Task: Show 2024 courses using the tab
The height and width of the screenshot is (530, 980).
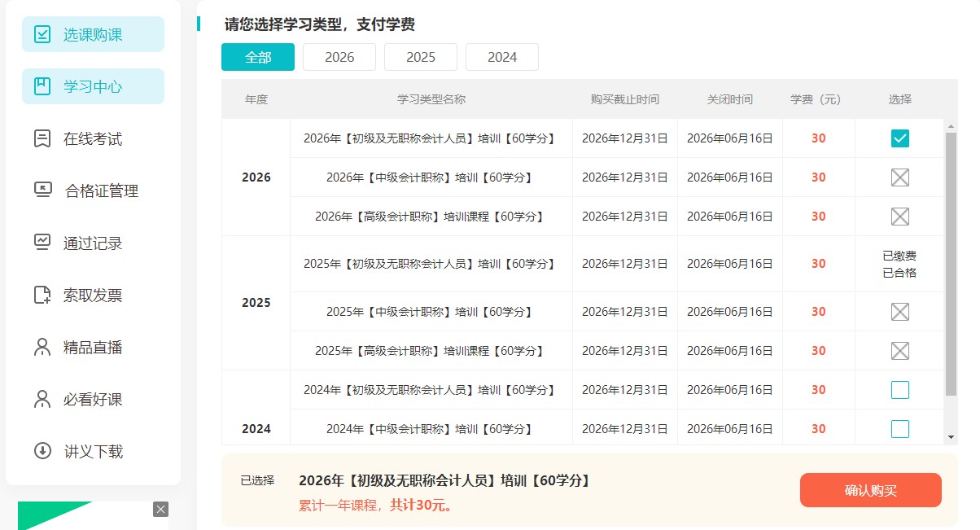Action: coord(502,57)
